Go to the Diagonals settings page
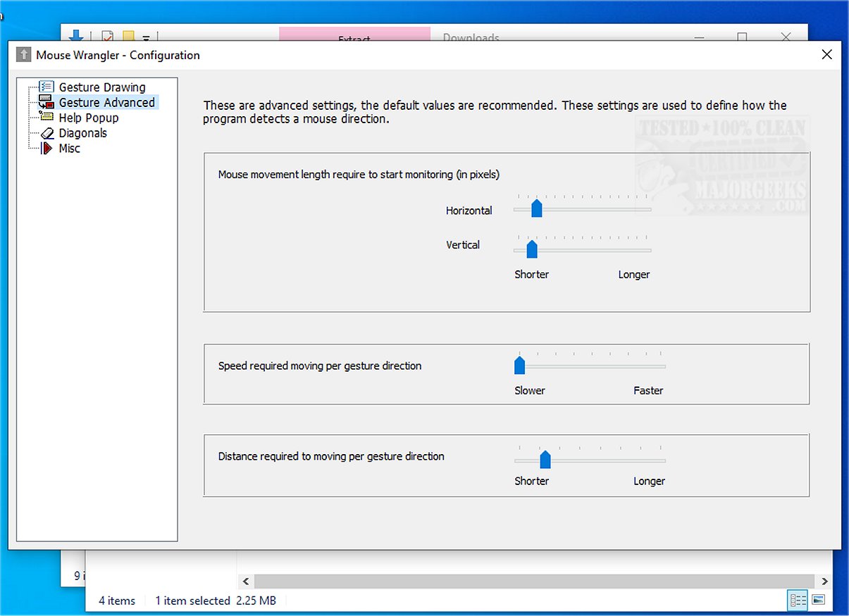This screenshot has height=616, width=849. (83, 133)
